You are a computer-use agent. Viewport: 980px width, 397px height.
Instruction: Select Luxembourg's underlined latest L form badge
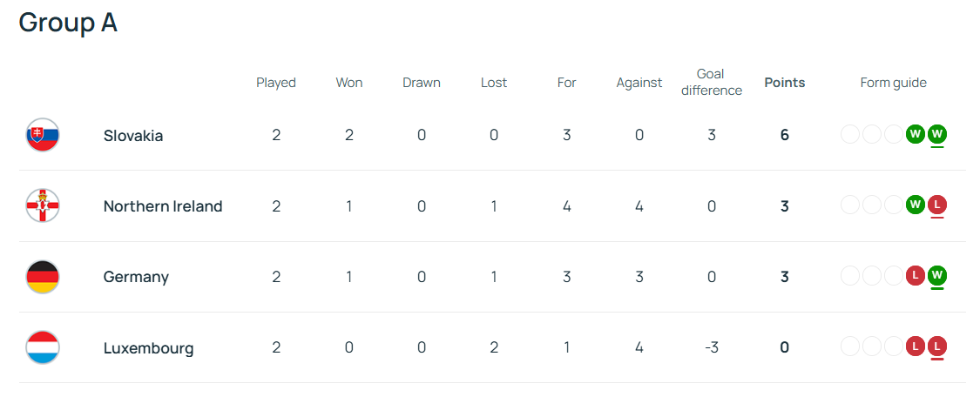pyautogui.click(x=936, y=346)
